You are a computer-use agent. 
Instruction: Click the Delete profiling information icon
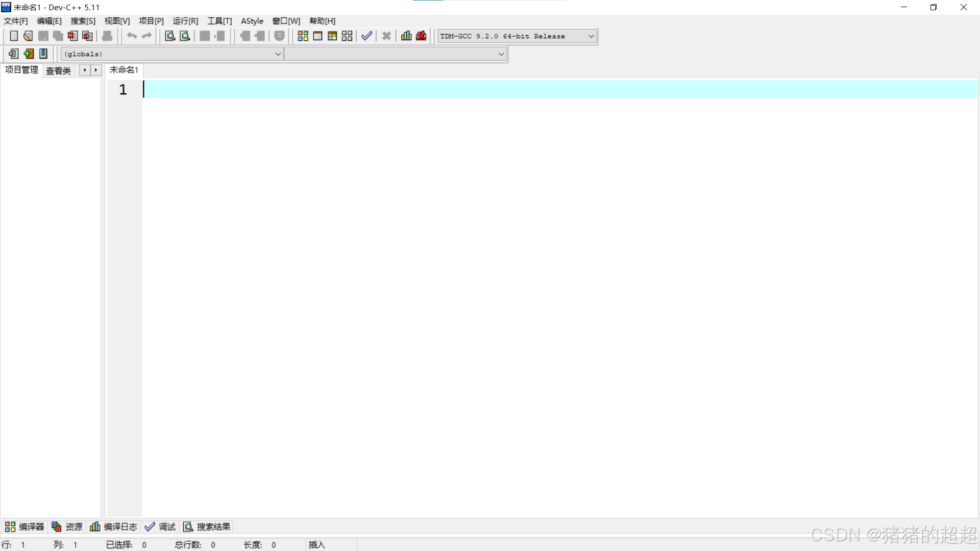point(421,36)
